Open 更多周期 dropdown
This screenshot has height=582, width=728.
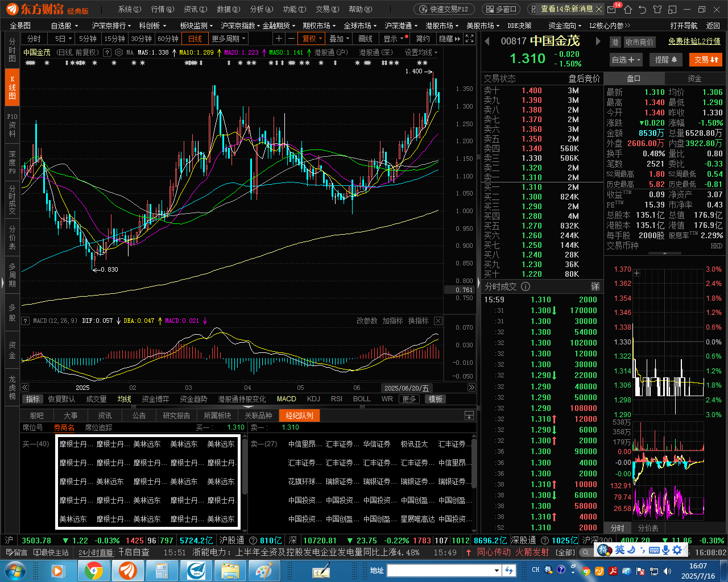pos(228,39)
